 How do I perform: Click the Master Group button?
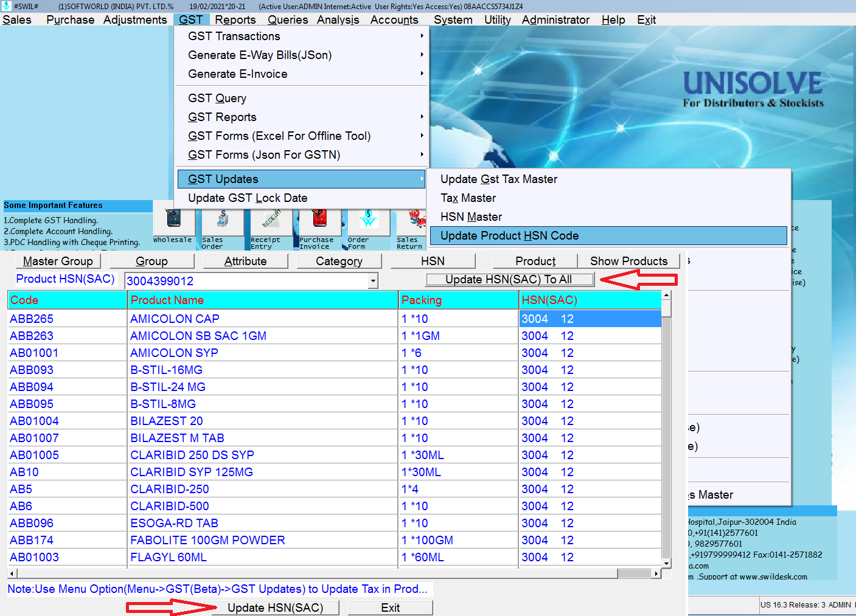(58, 261)
